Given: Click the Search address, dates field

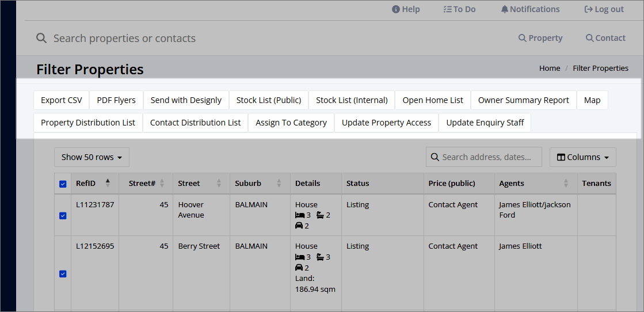Looking at the screenshot, I should coord(484,157).
